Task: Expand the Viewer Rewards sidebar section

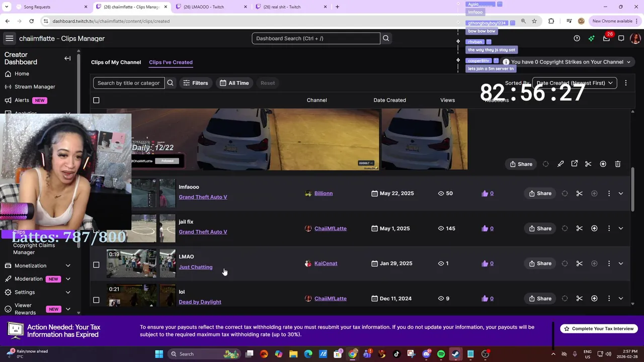Action: coord(68,309)
